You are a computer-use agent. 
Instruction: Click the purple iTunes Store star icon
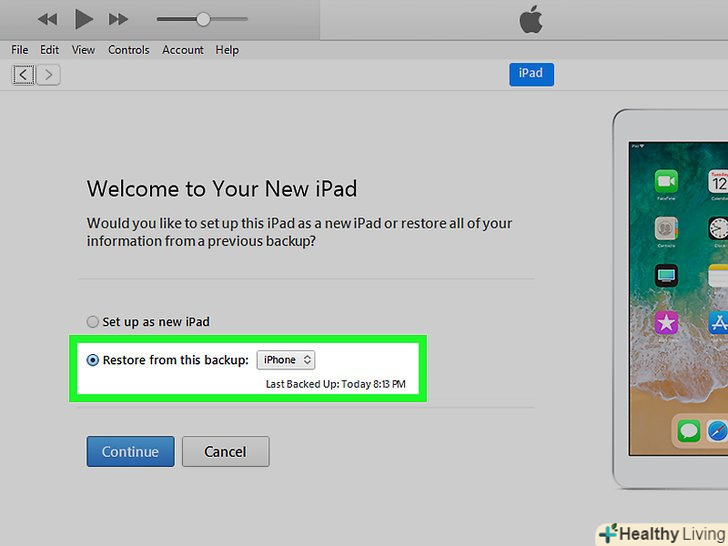coord(666,322)
